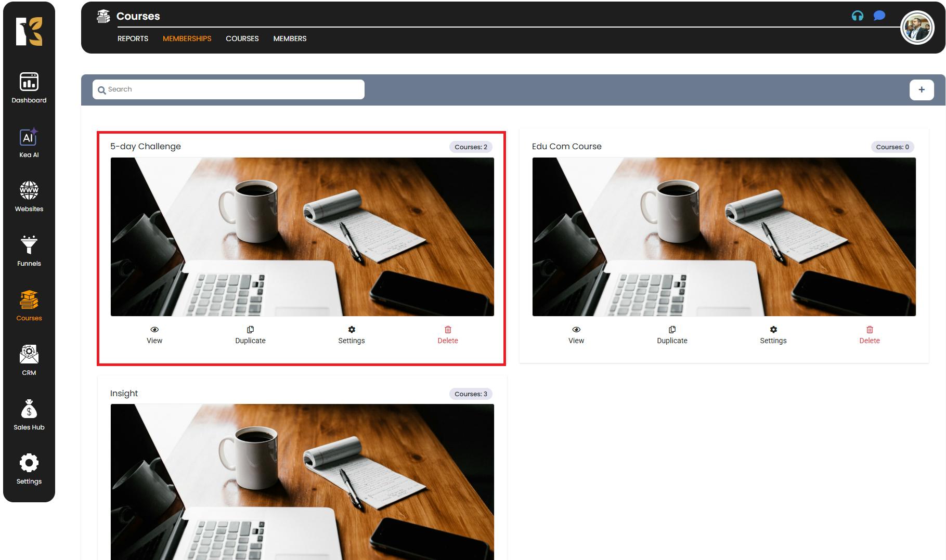Click the headset support icon
Screen dimensions: 946x560
[857, 16]
